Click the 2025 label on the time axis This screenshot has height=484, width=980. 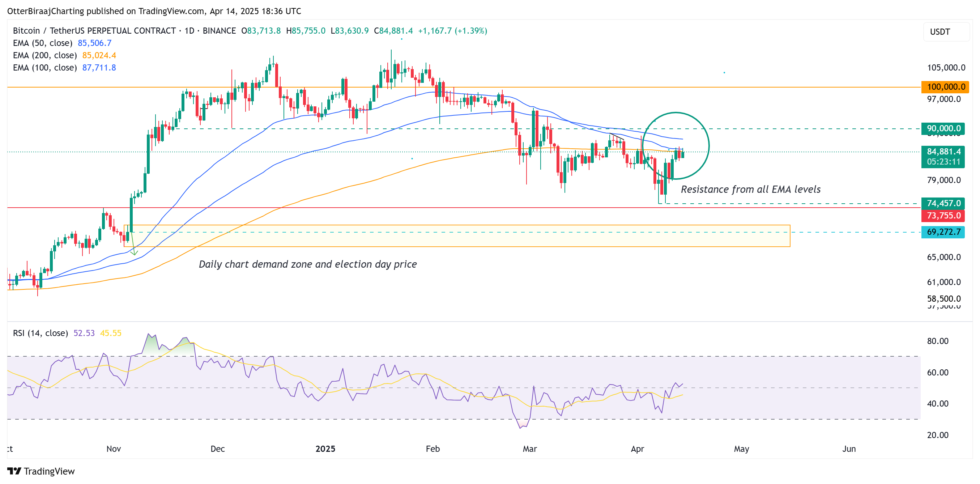pyautogui.click(x=324, y=449)
